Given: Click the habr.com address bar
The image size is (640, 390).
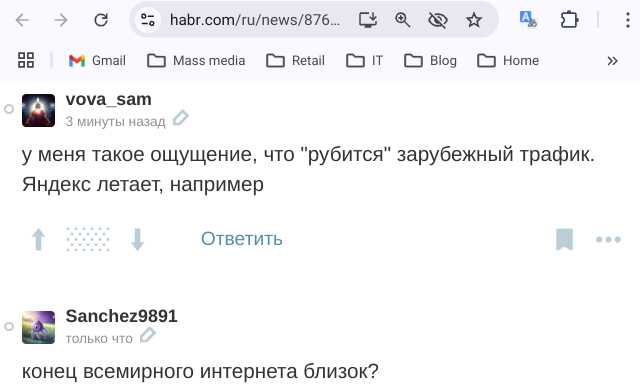Looking at the screenshot, I should pyautogui.click(x=255, y=20).
